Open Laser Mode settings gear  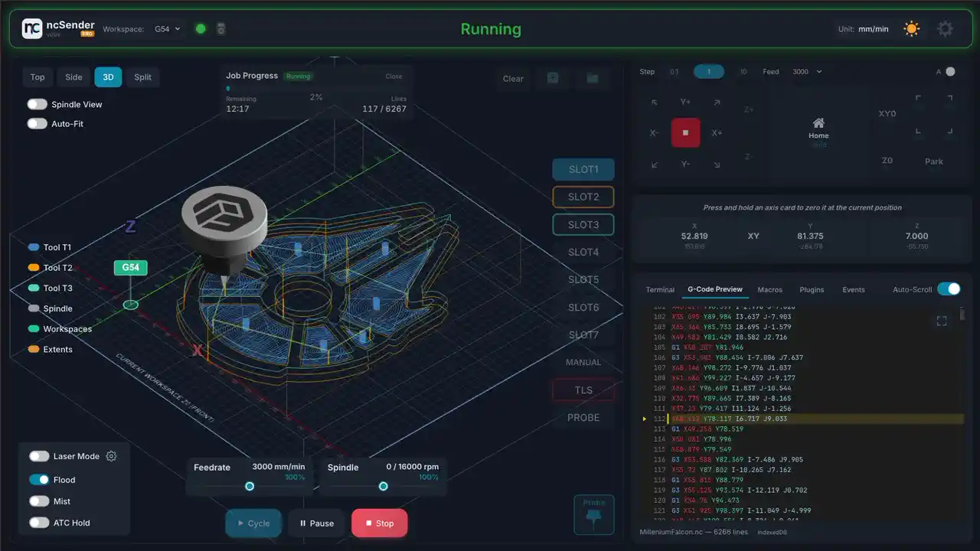point(111,456)
